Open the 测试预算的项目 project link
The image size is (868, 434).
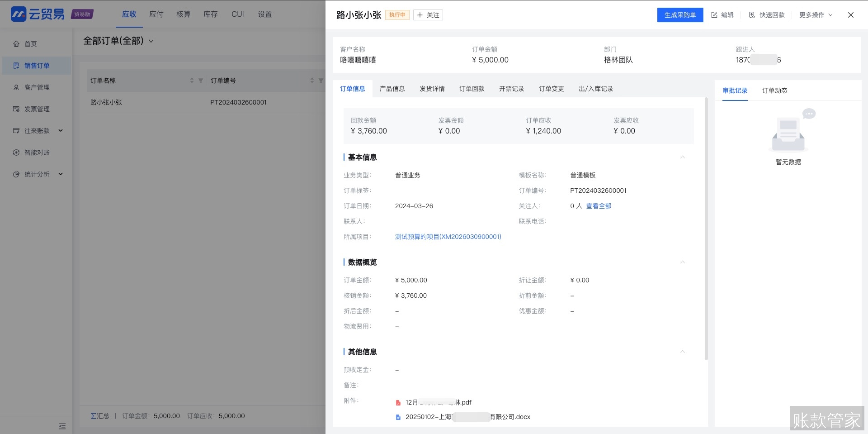(447, 237)
